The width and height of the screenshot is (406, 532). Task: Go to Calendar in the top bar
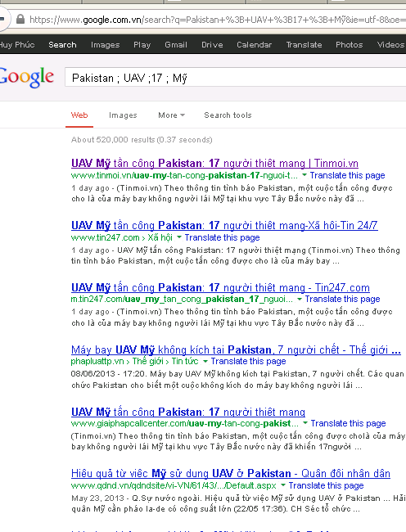click(x=254, y=44)
